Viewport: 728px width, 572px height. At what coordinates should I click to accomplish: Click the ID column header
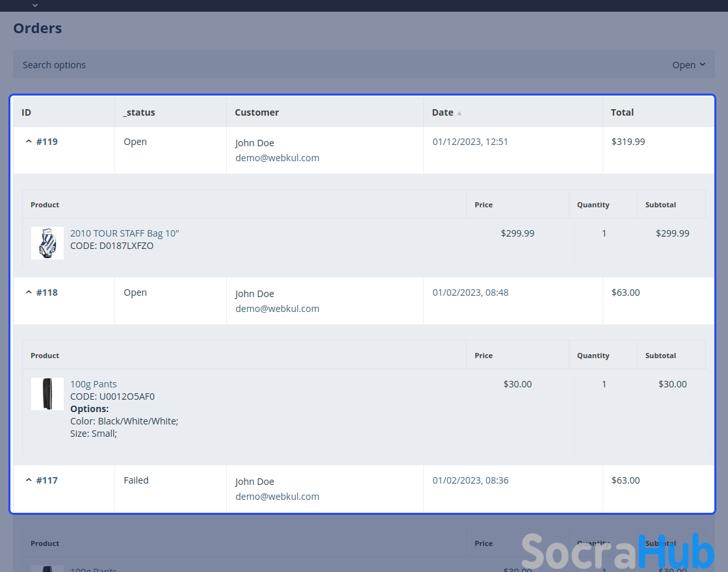(27, 112)
